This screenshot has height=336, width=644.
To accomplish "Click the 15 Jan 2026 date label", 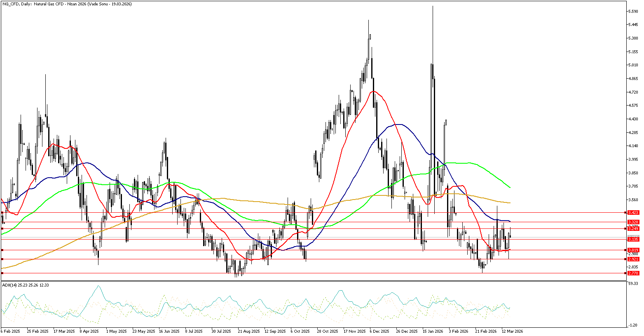I will click(432, 331).
